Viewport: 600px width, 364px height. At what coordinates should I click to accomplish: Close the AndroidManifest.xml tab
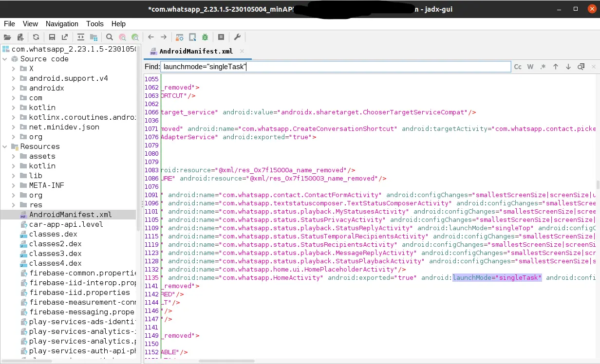pos(242,51)
